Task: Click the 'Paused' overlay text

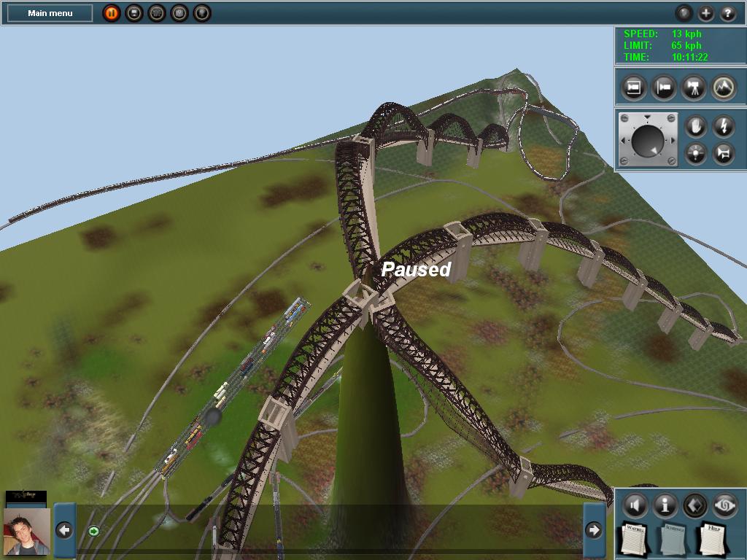Action: pyautogui.click(x=416, y=270)
